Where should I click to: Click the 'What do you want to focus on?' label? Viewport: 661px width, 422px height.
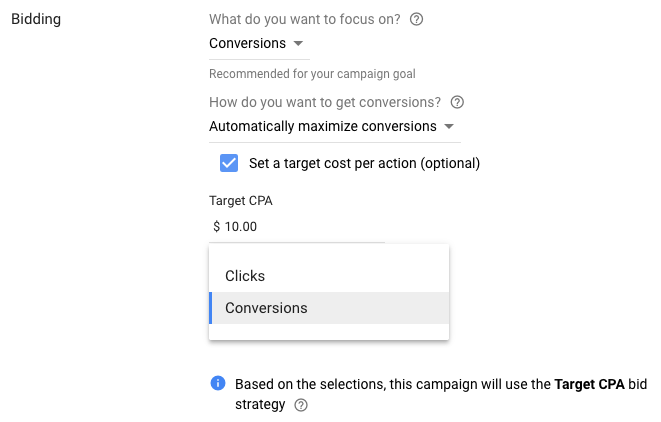tap(305, 19)
